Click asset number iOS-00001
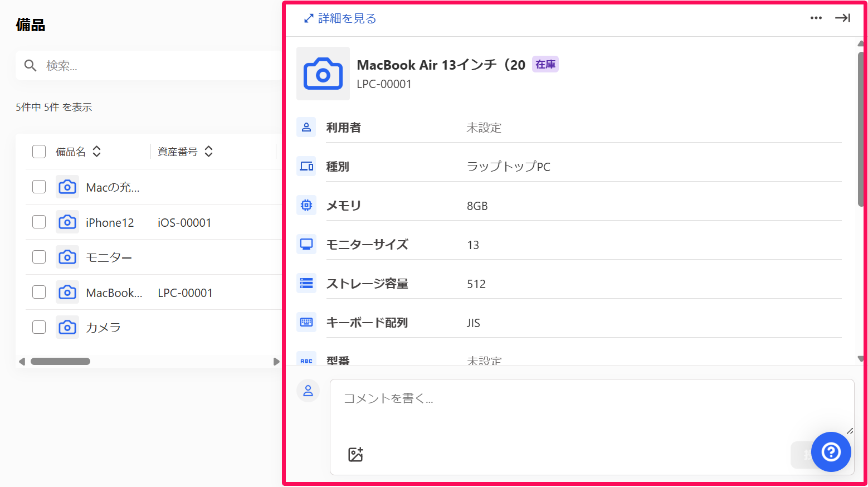Image resolution: width=868 pixels, height=487 pixels. pos(184,222)
